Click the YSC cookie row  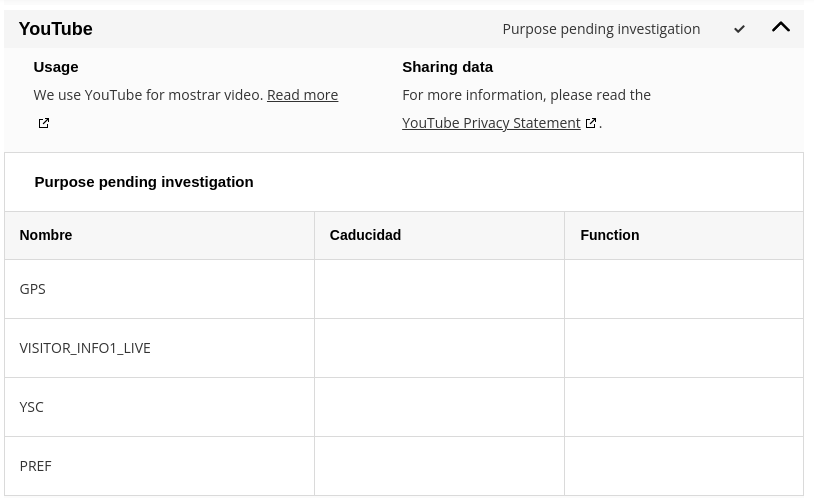tap(404, 407)
